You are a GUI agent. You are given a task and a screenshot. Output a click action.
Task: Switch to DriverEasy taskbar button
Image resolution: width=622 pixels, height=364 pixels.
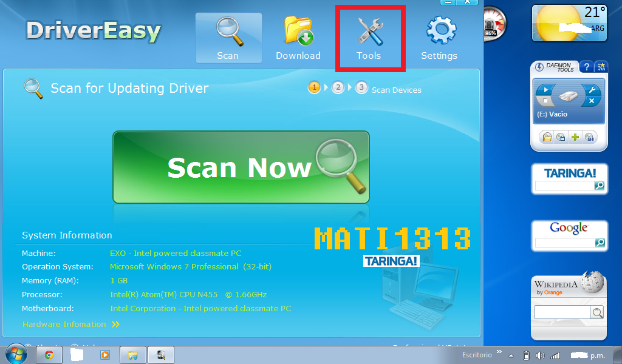(x=160, y=354)
